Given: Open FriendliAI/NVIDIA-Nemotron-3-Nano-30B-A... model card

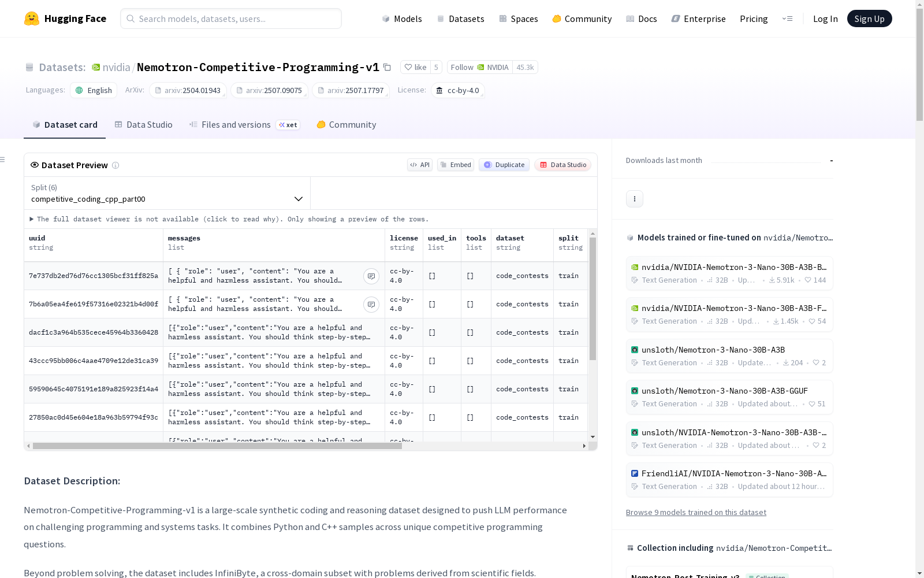Looking at the screenshot, I should pyautogui.click(x=729, y=480).
